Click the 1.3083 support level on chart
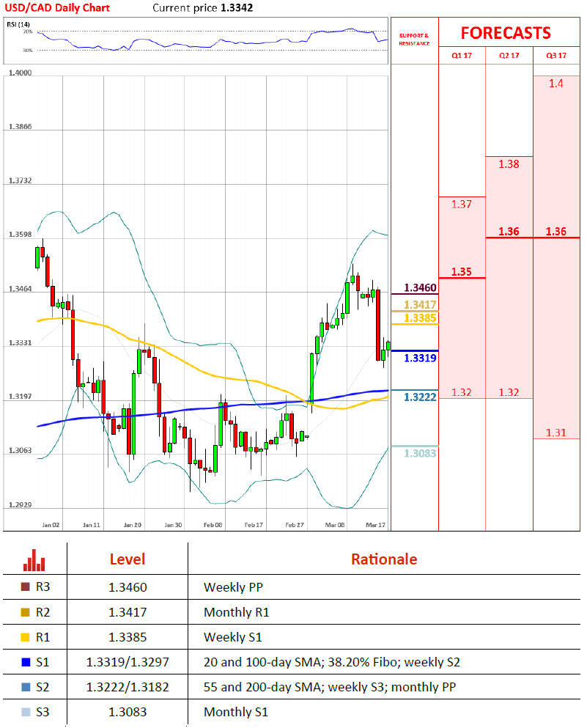 [420, 453]
